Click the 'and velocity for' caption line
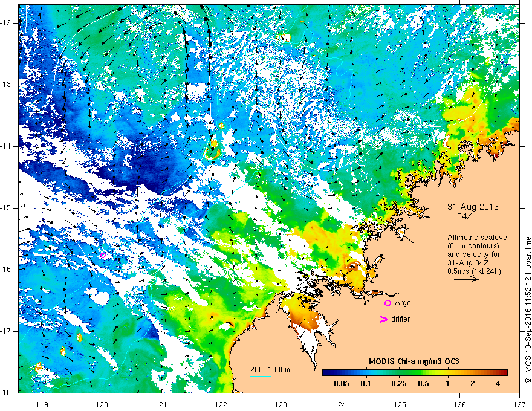This screenshot has height=411, width=532. tap(473, 254)
